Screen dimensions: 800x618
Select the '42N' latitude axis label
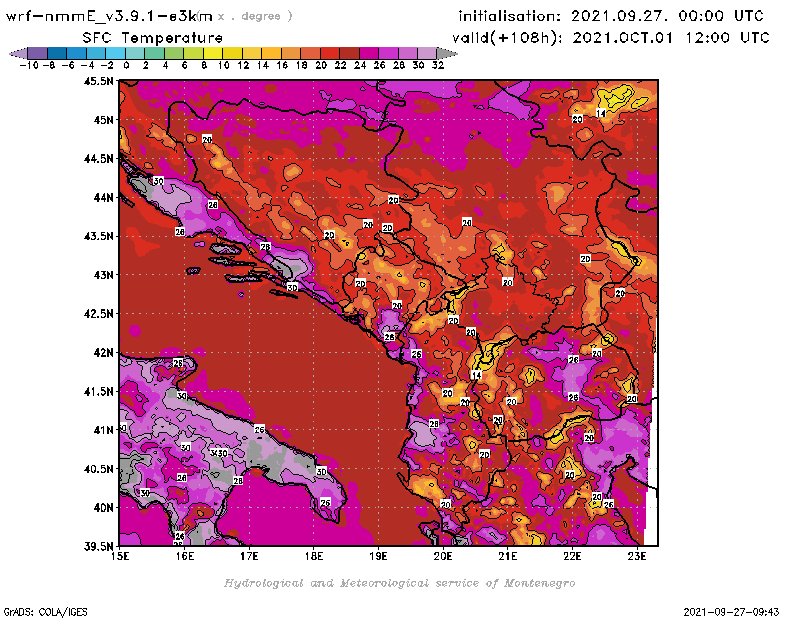pos(103,353)
